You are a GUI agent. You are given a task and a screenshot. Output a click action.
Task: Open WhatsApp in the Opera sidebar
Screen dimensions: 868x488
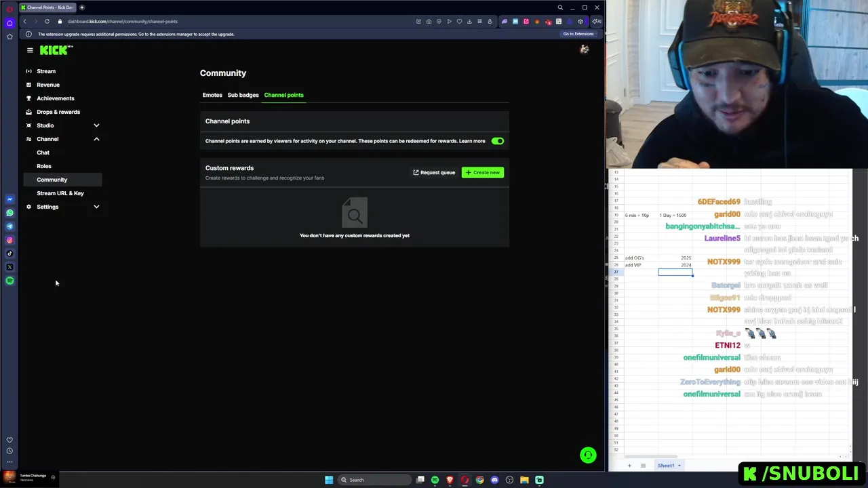9,213
